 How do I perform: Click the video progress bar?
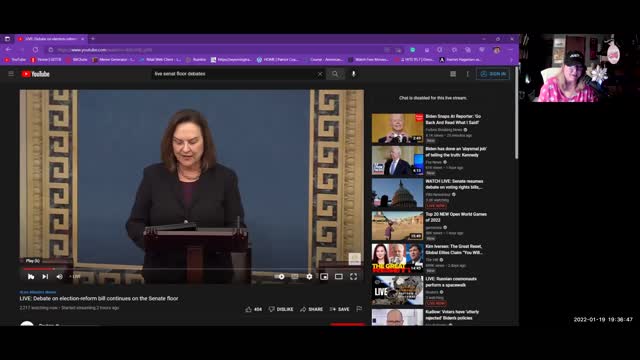click(192, 269)
